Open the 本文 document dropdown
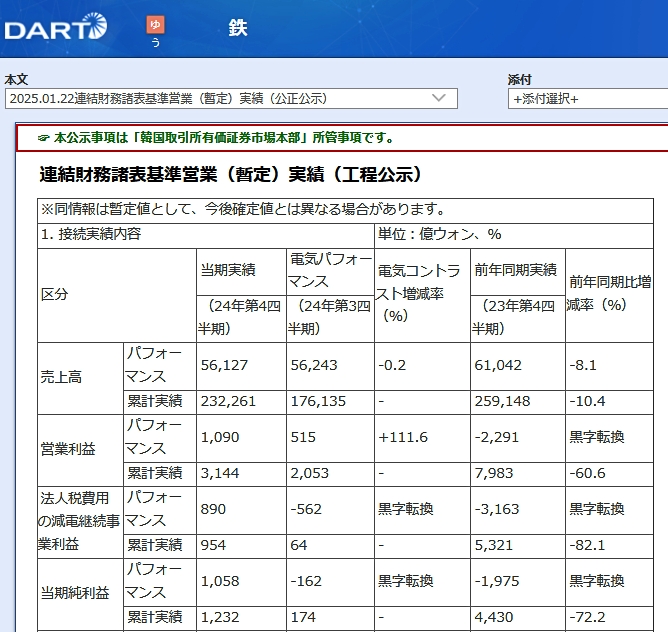The height and width of the screenshot is (632, 668). pyautogui.click(x=230, y=98)
